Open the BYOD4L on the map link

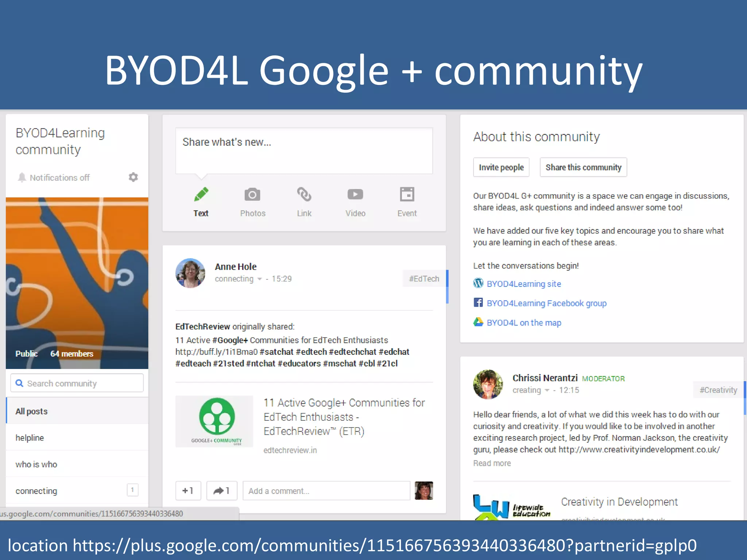point(524,323)
